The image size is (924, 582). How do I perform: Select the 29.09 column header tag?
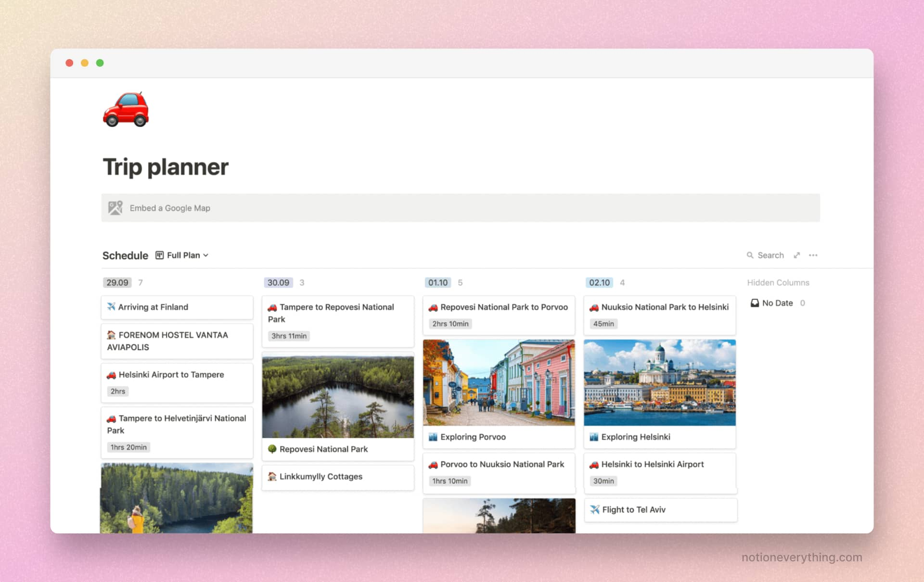point(117,282)
